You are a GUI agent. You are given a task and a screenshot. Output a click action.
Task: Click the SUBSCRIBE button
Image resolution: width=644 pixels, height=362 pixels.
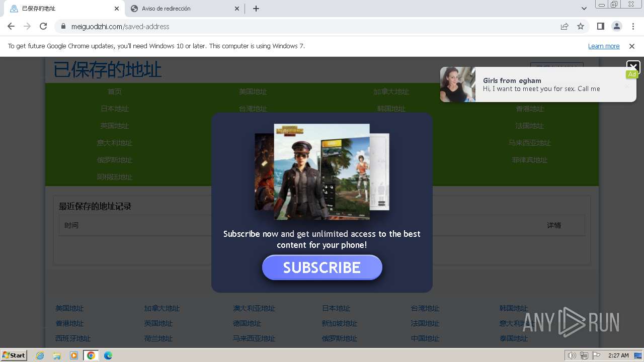click(322, 267)
